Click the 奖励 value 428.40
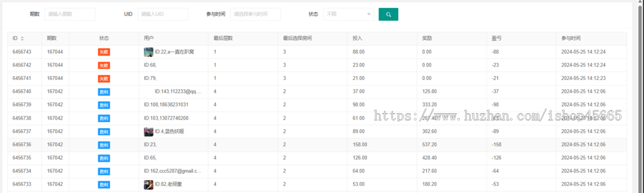The height and width of the screenshot is (193, 644). pyautogui.click(x=429, y=158)
